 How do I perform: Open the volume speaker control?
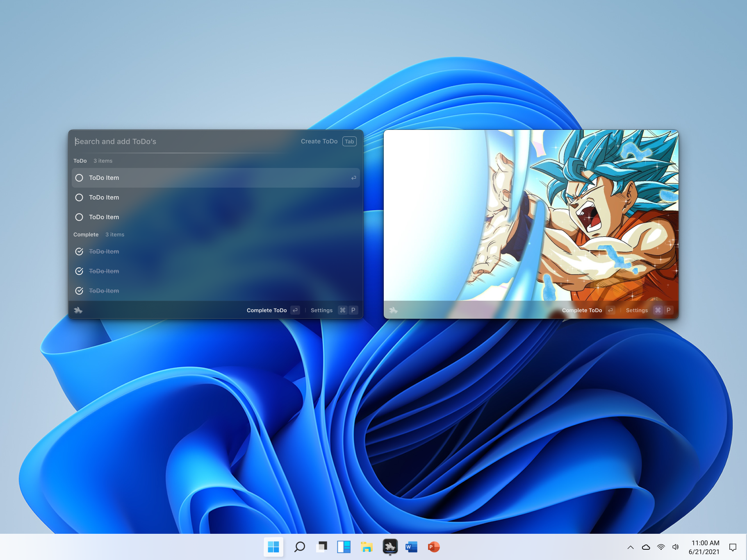tap(676, 547)
